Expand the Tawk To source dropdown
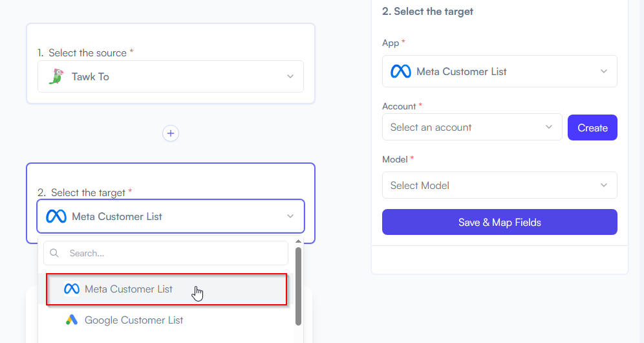This screenshot has height=343, width=644. (171, 76)
